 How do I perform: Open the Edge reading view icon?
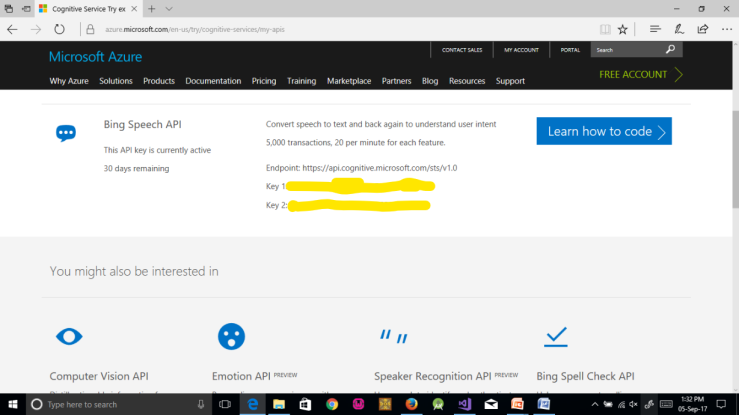point(604,29)
